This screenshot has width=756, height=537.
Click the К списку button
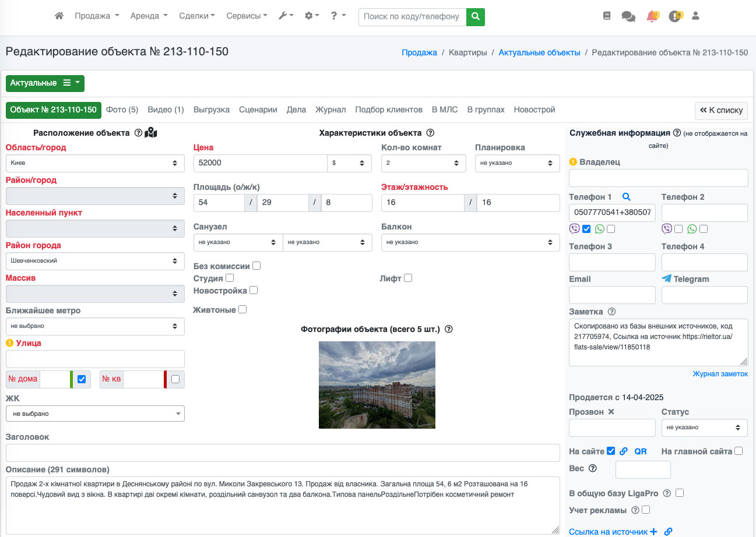721,110
